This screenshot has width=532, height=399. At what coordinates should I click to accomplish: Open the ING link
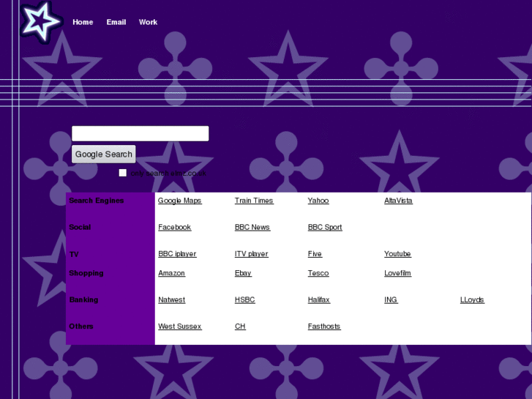point(391,300)
